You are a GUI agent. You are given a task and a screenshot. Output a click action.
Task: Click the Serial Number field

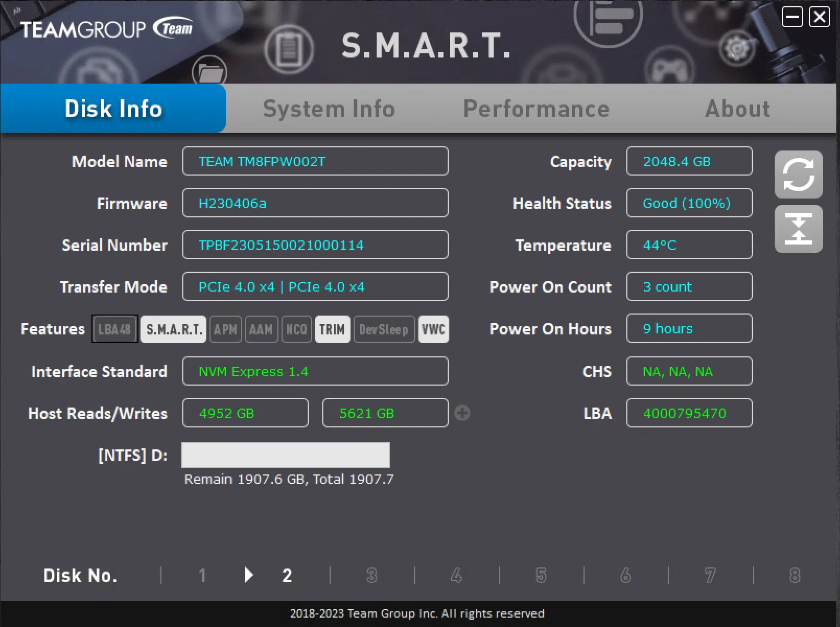pyautogui.click(x=315, y=245)
